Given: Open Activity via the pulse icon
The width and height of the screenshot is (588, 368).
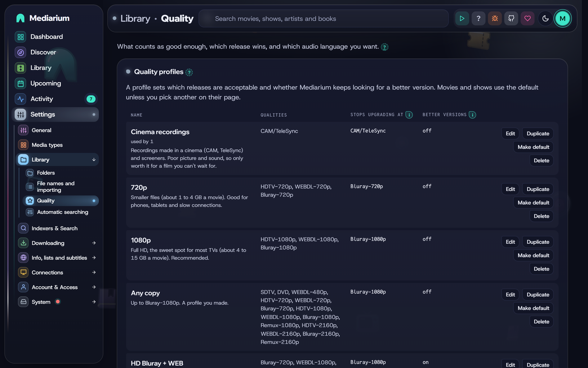Looking at the screenshot, I should point(20,99).
